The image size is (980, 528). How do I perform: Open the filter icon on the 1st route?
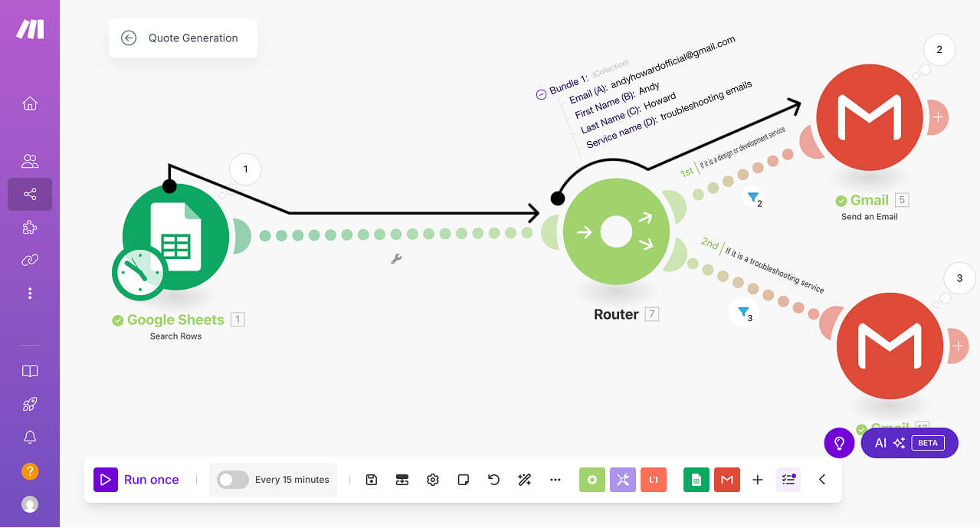coord(754,199)
